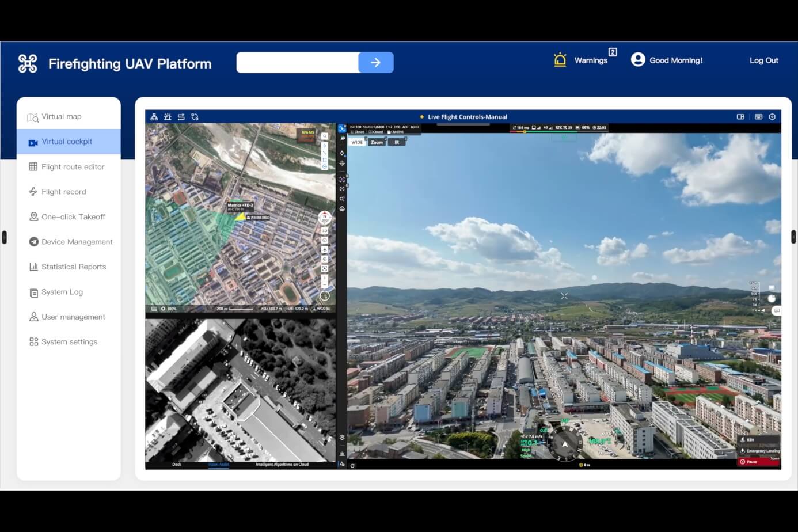Screen dimensions: 798x532
Task: Click the blue arrow search submit button
Action: [x=375, y=63]
